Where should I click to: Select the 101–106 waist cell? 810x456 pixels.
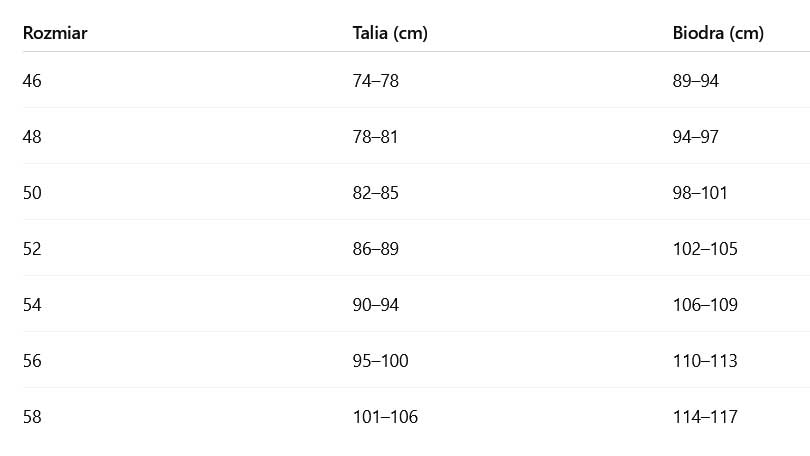[x=385, y=417]
